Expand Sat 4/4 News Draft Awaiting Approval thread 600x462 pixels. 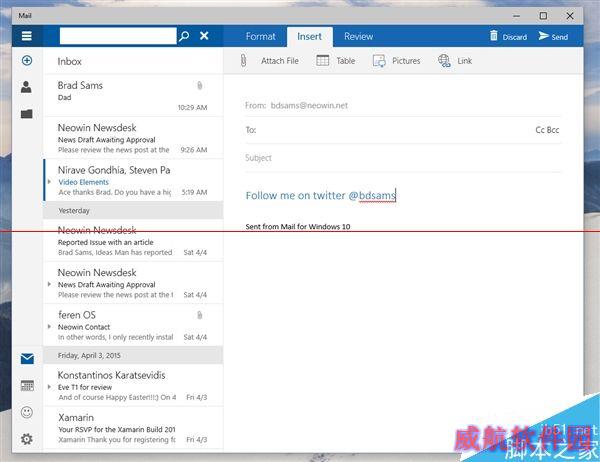(x=49, y=284)
